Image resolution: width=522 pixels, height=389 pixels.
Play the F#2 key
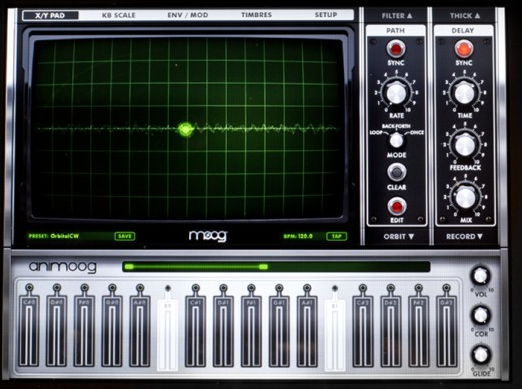pos(418,331)
